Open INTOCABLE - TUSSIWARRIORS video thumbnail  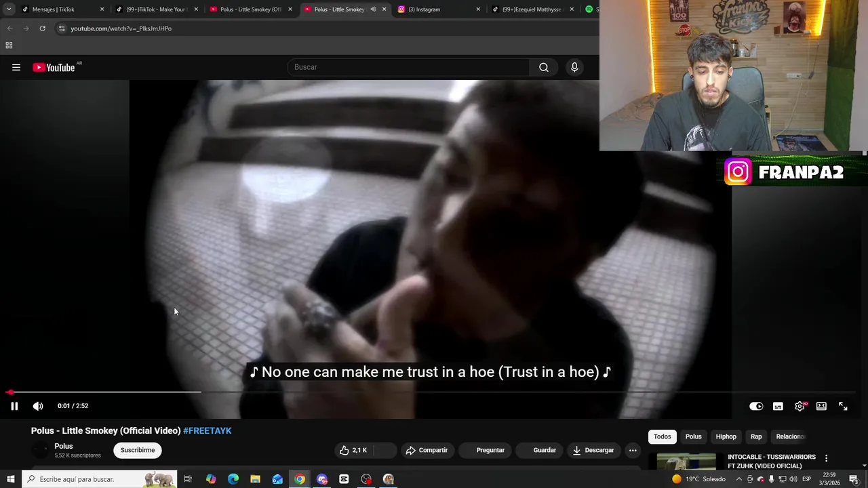pos(686,461)
